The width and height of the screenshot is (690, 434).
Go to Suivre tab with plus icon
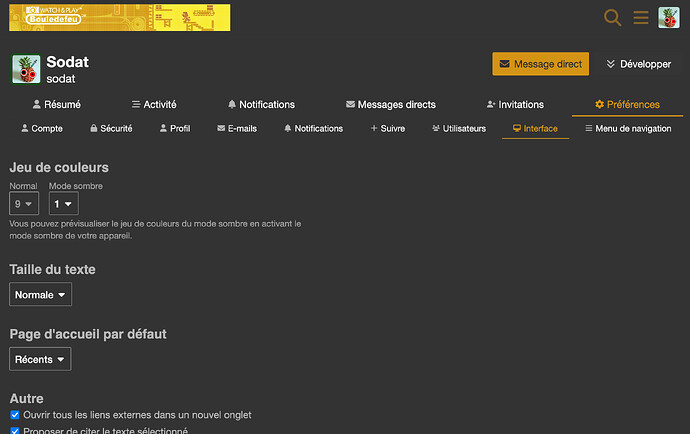(x=387, y=128)
